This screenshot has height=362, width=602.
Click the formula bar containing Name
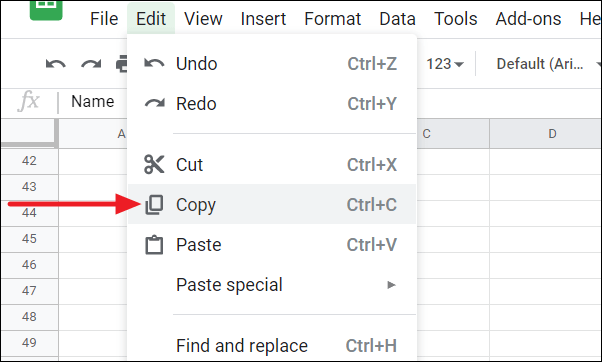[x=93, y=102]
